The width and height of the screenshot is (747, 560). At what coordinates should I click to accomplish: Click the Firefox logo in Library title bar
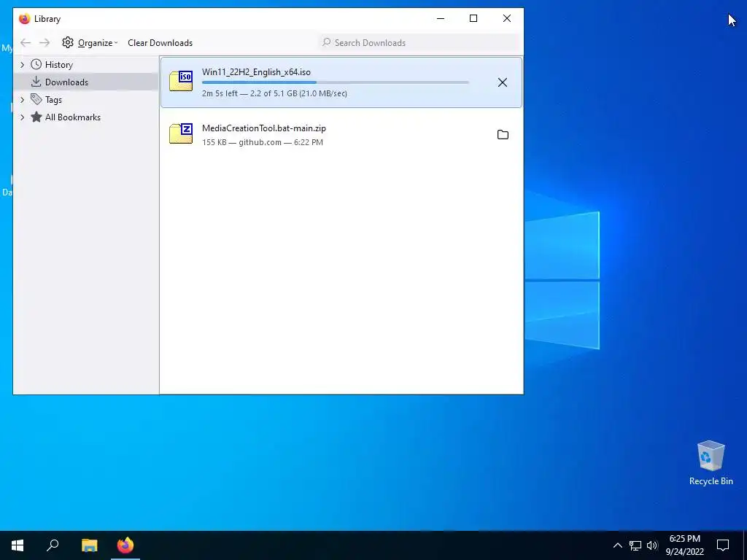click(x=24, y=18)
